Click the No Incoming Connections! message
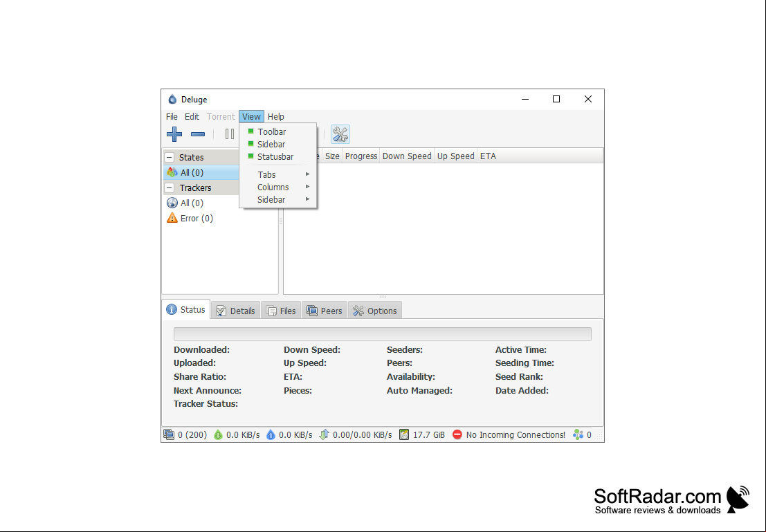The width and height of the screenshot is (766, 532). (x=516, y=434)
